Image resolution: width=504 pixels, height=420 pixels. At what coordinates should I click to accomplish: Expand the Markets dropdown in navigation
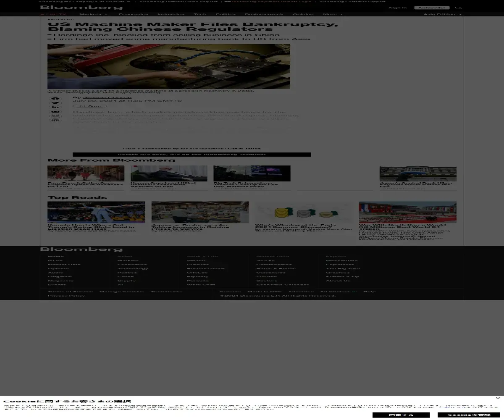pyautogui.click(x=94, y=14)
